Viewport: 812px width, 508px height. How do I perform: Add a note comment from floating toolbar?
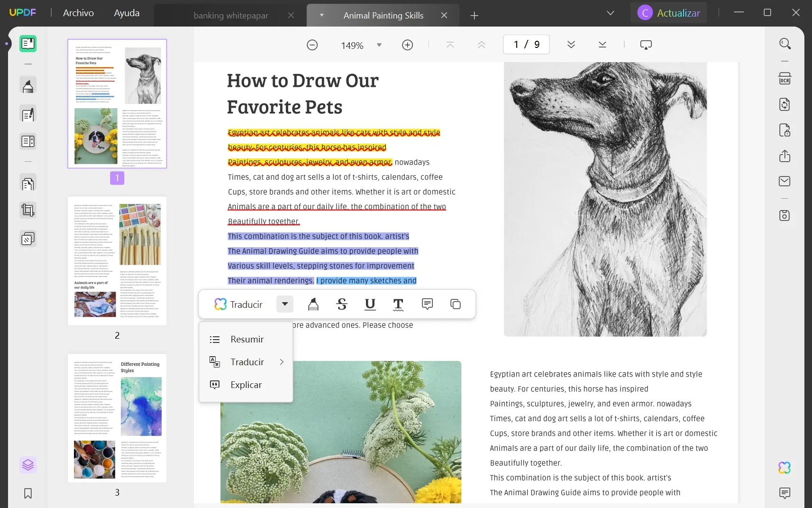427,304
